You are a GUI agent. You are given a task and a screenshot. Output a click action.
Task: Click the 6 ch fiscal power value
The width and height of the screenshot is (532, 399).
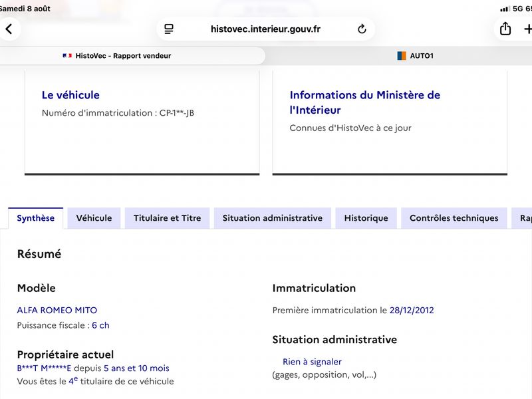(x=100, y=325)
